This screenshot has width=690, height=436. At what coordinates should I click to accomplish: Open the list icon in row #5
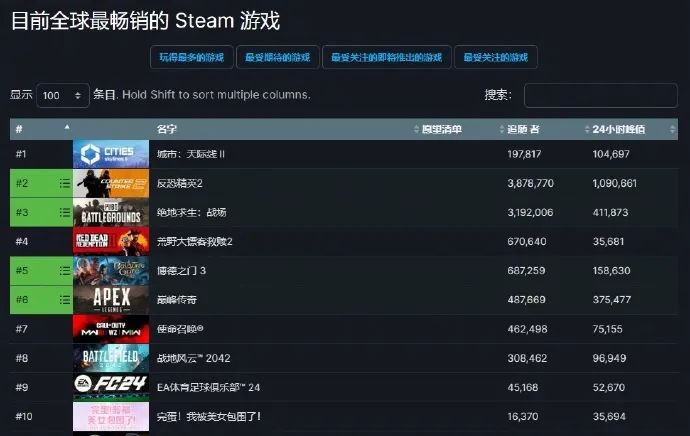coord(65,271)
